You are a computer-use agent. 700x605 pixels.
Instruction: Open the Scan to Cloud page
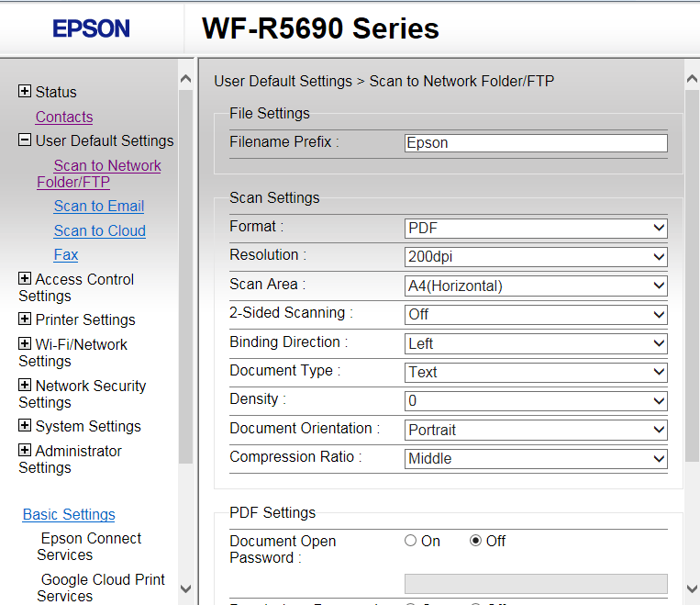point(99,230)
